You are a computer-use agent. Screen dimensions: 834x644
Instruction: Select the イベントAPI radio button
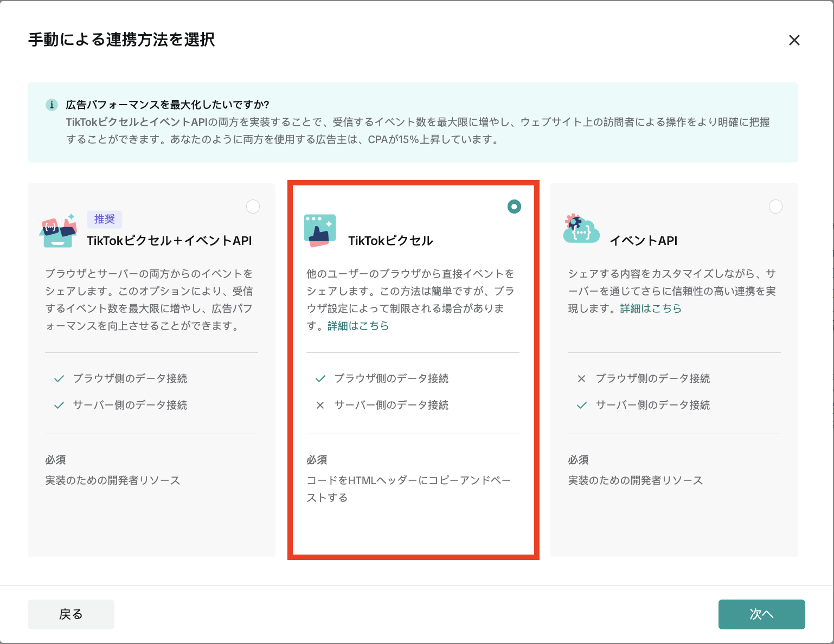(x=775, y=207)
